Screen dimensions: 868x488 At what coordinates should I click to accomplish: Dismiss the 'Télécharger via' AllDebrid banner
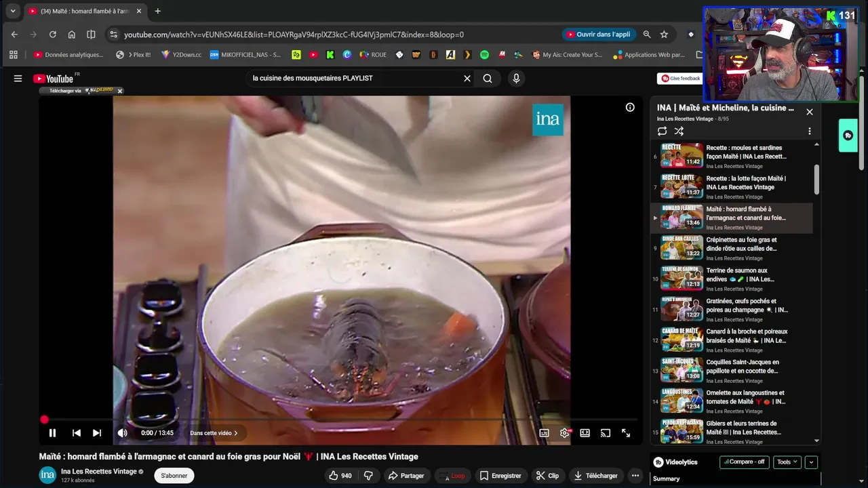pyautogui.click(x=120, y=91)
